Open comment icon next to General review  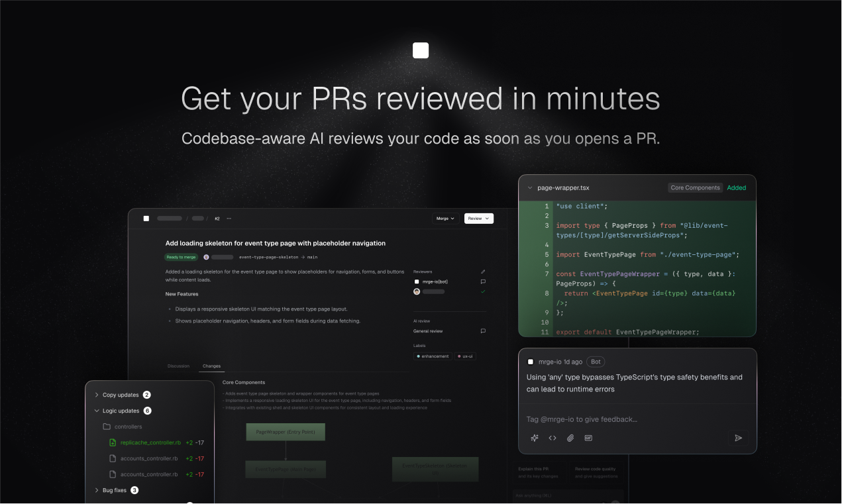point(483,331)
